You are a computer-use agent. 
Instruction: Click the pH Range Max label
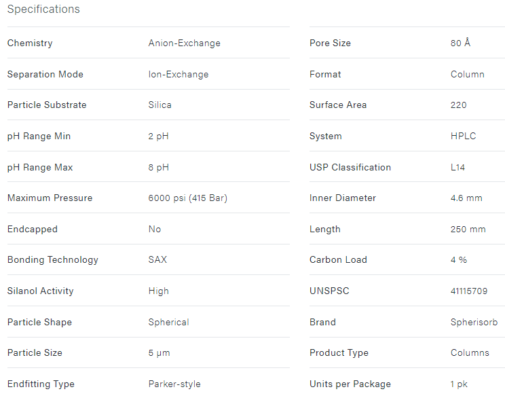(x=40, y=167)
